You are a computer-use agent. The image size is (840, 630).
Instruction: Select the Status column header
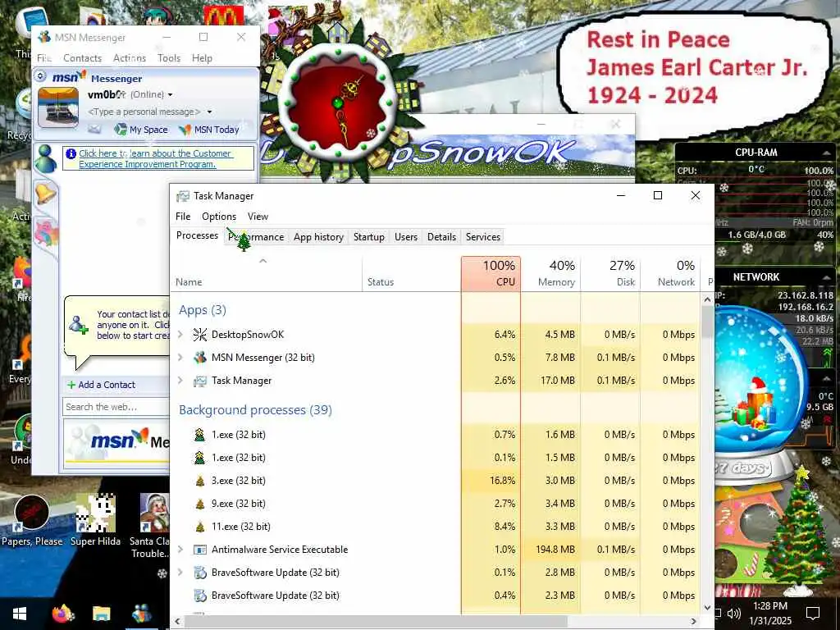point(412,274)
